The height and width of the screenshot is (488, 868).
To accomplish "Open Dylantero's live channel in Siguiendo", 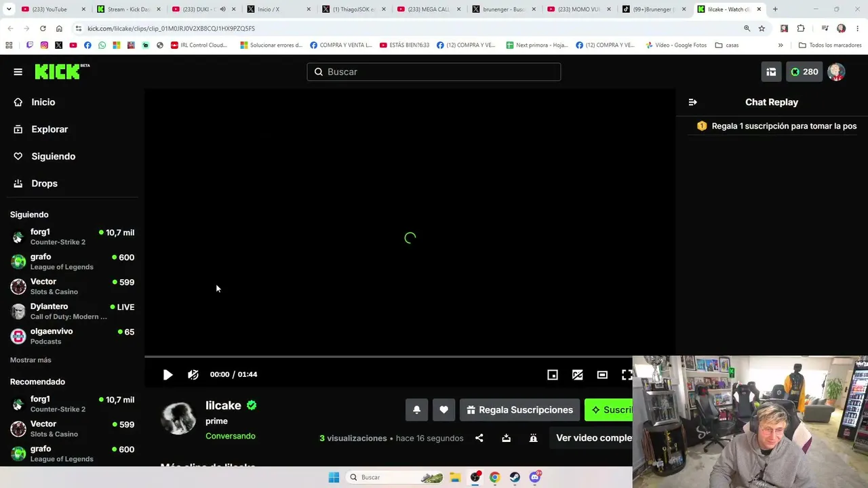I will pyautogui.click(x=72, y=311).
